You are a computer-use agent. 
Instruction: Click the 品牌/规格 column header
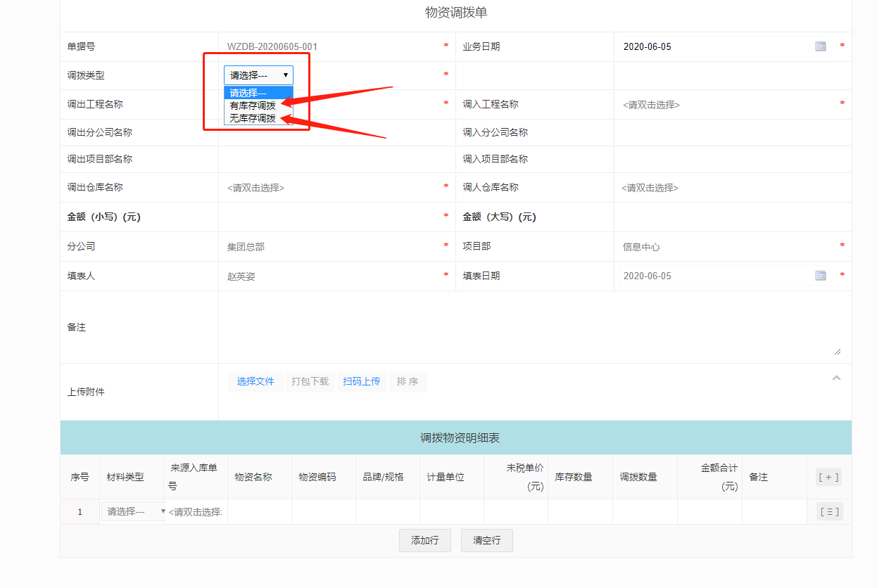click(x=384, y=477)
